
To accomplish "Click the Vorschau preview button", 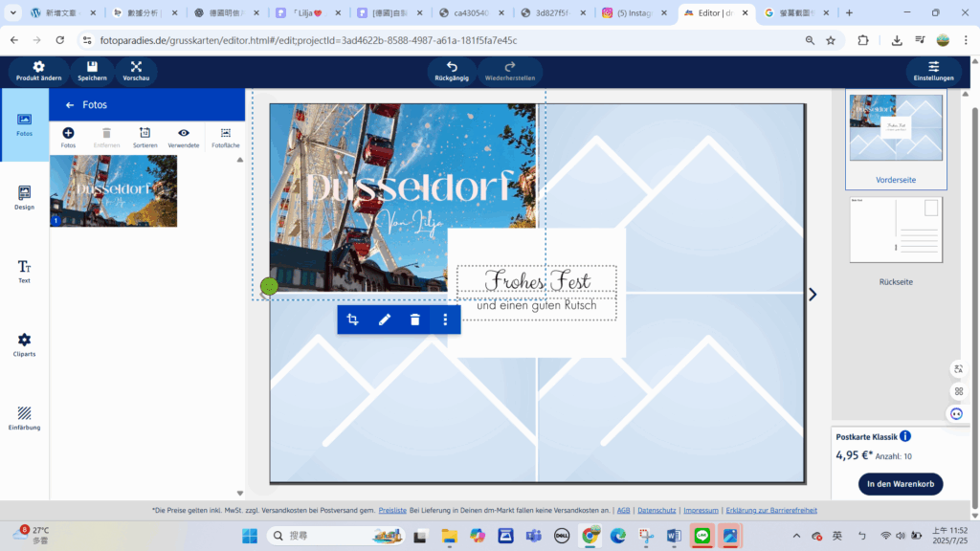I will (136, 71).
